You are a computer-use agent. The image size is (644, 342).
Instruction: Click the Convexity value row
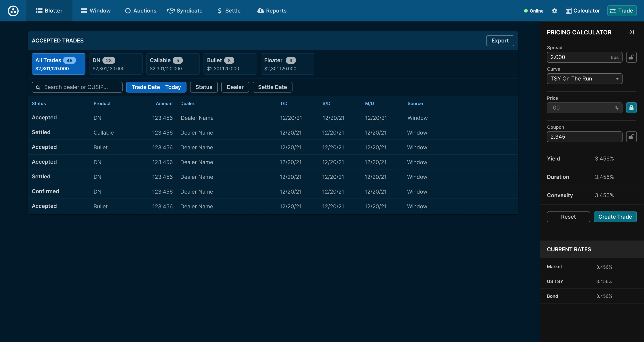[592, 195]
